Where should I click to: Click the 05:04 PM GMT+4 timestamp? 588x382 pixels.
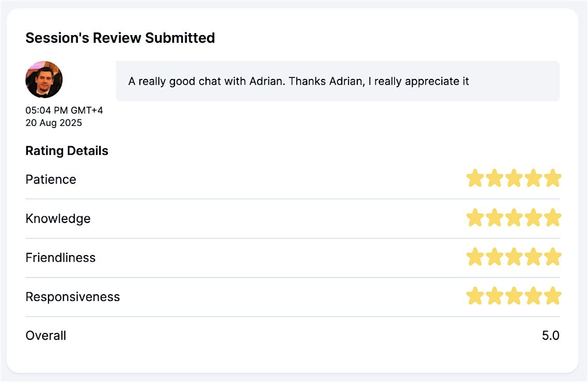tap(64, 110)
